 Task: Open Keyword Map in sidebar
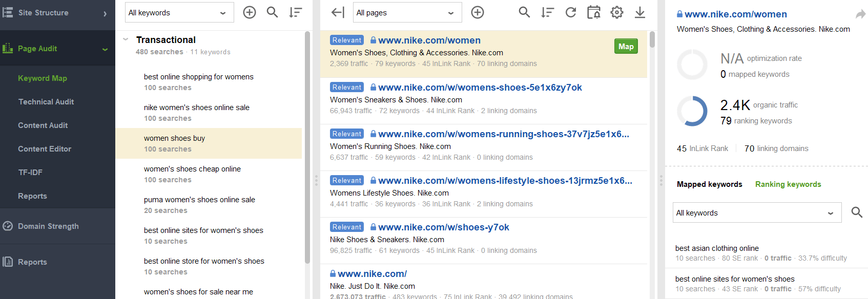(x=43, y=78)
